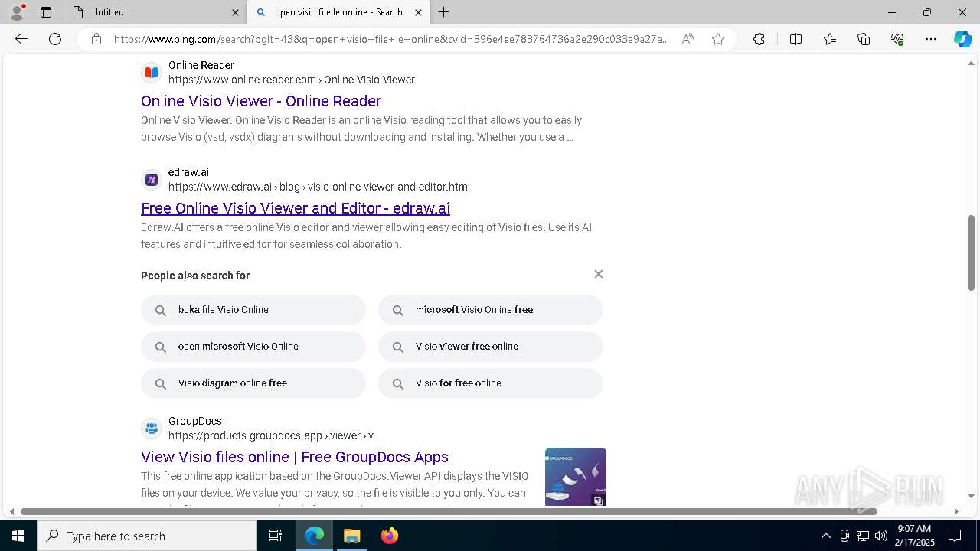Click the scroll up arrow
Screen dimensions: 980x551
coord(971,64)
